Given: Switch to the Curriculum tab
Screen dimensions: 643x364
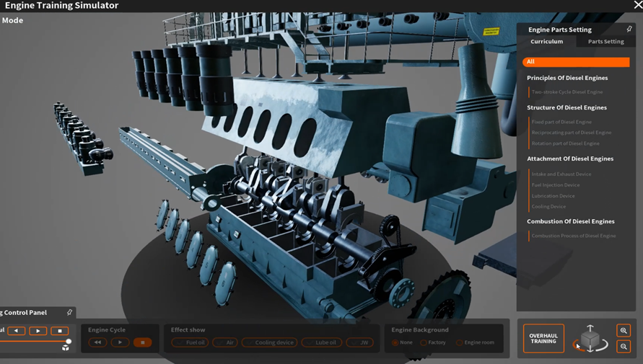Looking at the screenshot, I should (546, 41).
